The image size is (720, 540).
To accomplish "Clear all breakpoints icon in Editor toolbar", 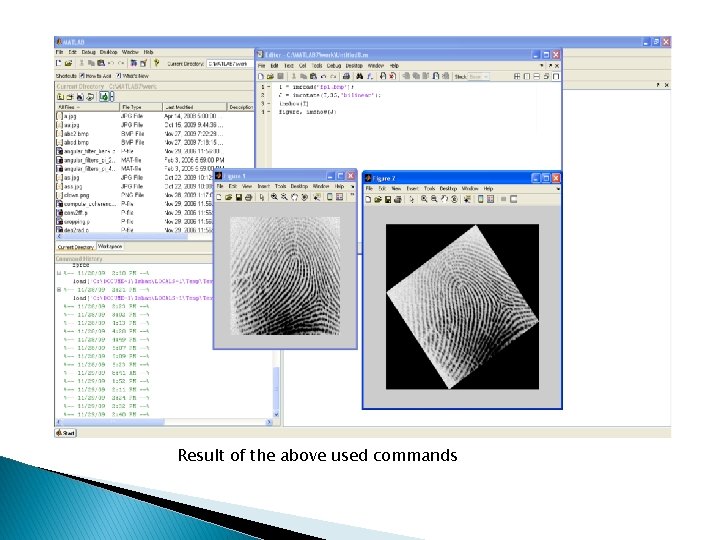I will click(x=393, y=76).
